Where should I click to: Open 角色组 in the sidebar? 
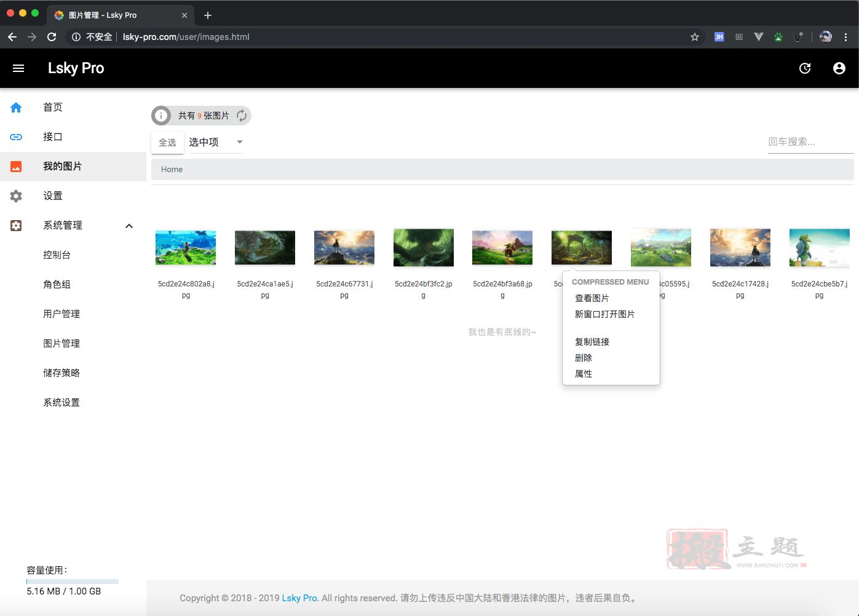click(57, 285)
